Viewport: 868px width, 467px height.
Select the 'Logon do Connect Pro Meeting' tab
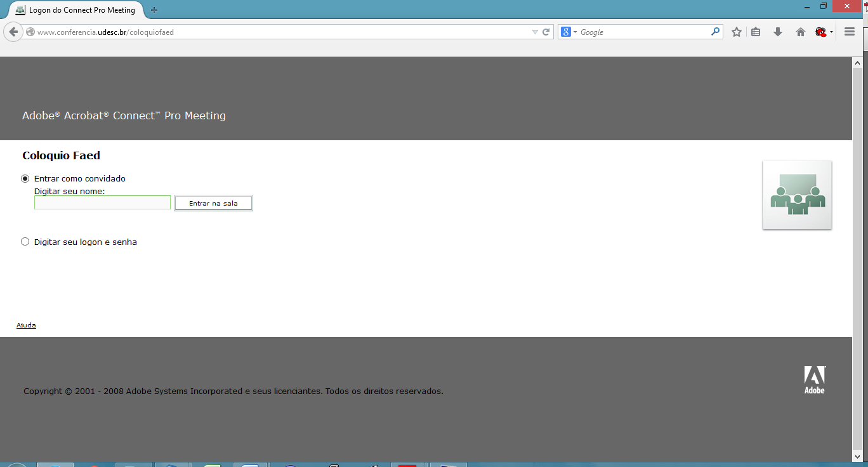pyautogui.click(x=76, y=10)
